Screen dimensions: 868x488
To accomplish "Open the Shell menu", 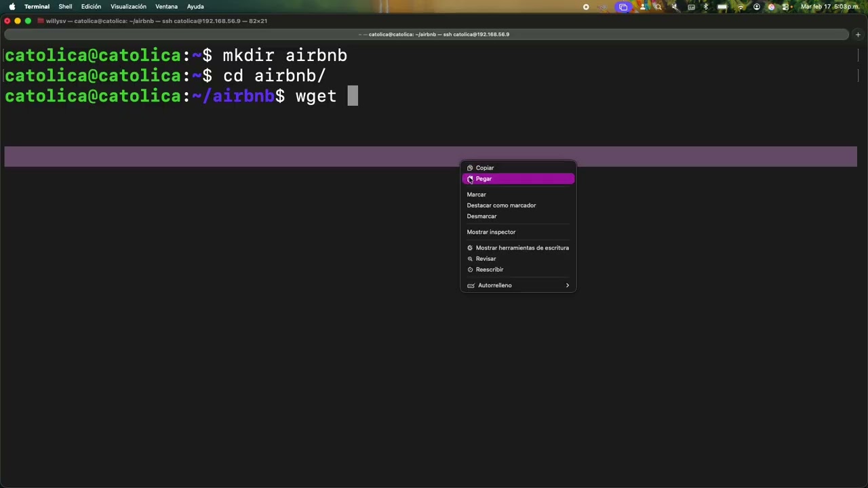I will (x=65, y=7).
